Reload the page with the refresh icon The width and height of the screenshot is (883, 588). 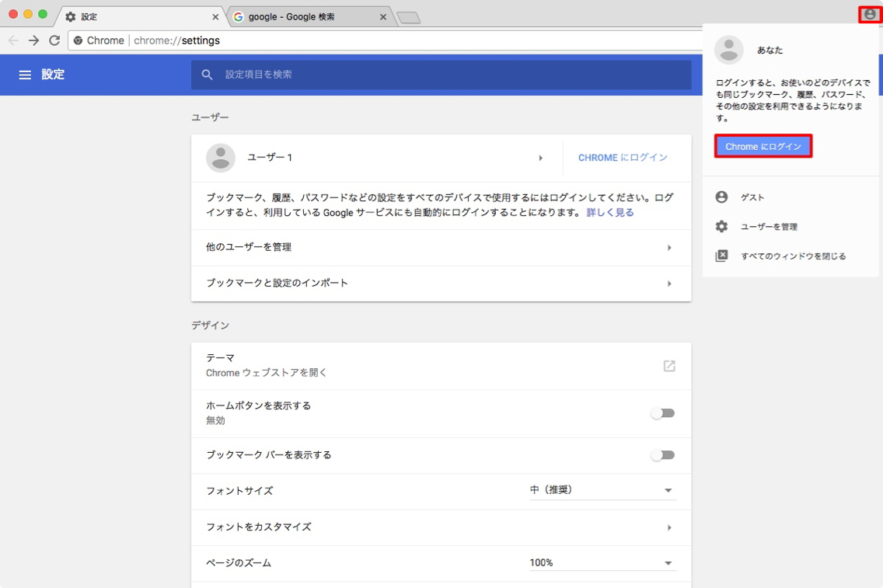54,40
